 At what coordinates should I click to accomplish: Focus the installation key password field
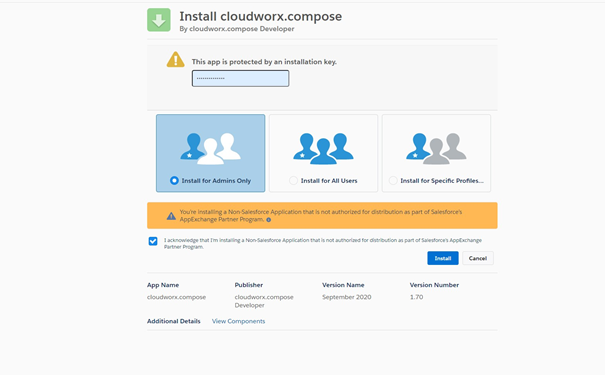tap(240, 78)
